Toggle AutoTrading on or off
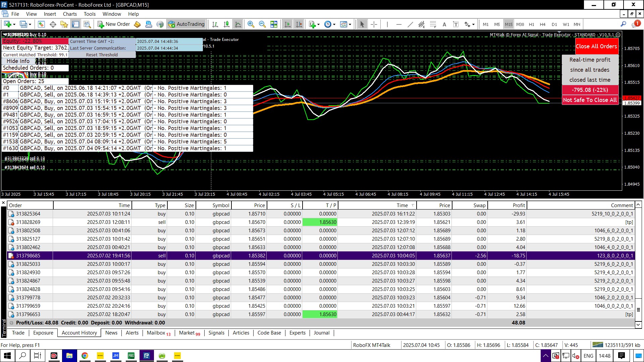This screenshot has width=644, height=362. point(186,24)
